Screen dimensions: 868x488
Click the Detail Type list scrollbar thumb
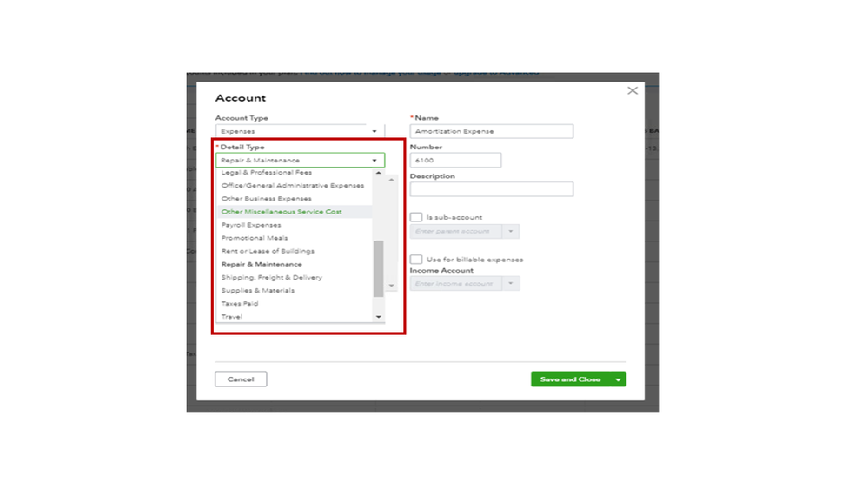pyautogui.click(x=379, y=268)
